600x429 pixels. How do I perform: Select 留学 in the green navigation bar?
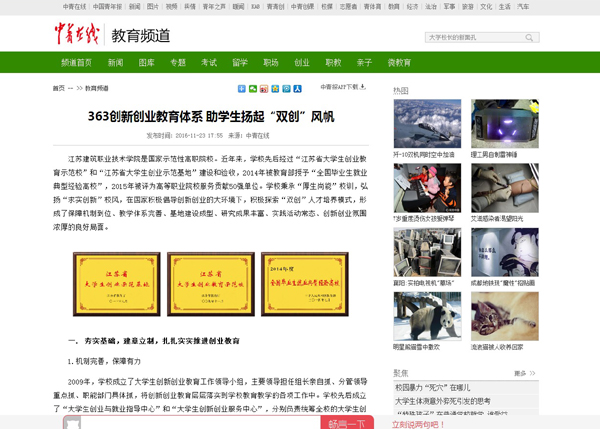[x=240, y=62]
